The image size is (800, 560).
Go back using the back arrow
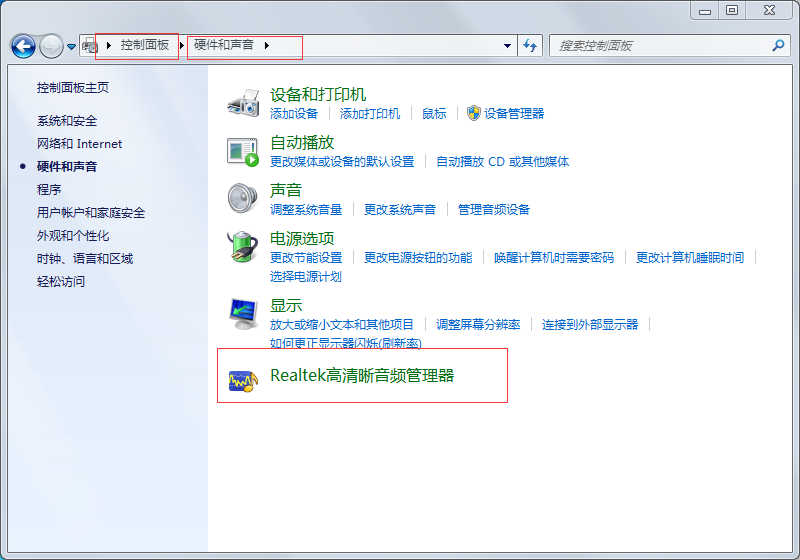tap(23, 46)
